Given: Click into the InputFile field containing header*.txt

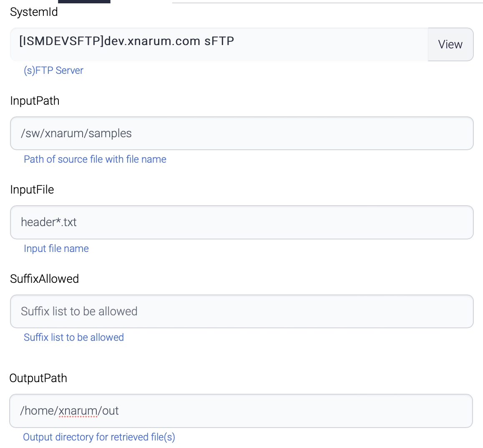Looking at the screenshot, I should coord(241,222).
